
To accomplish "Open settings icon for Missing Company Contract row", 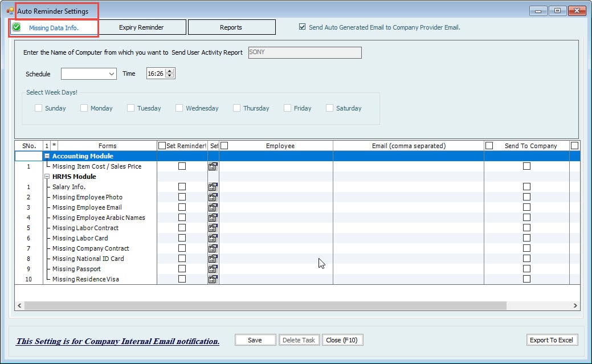I will [x=213, y=248].
